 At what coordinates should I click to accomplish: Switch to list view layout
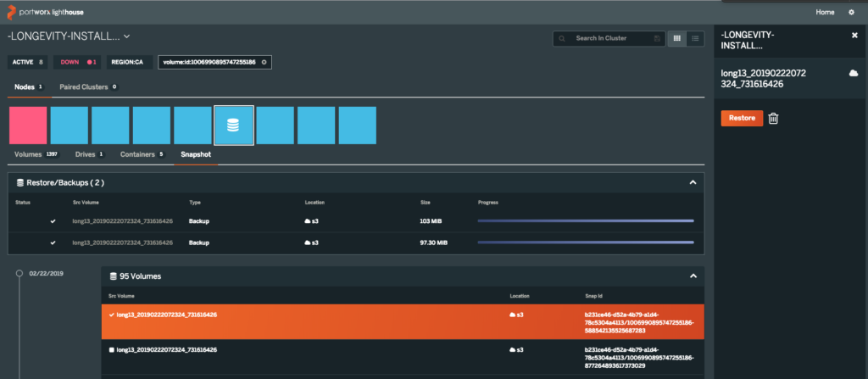click(695, 38)
